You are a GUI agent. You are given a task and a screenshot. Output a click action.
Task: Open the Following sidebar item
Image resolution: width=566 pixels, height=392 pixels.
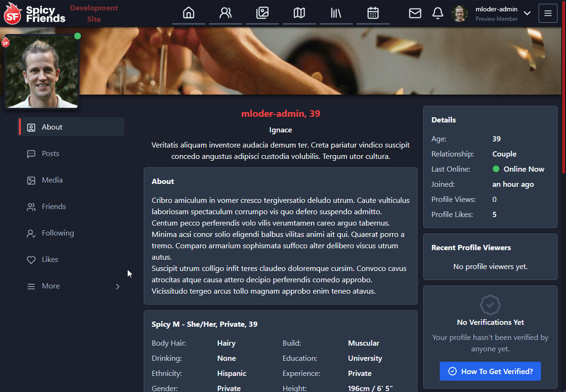pos(58,233)
